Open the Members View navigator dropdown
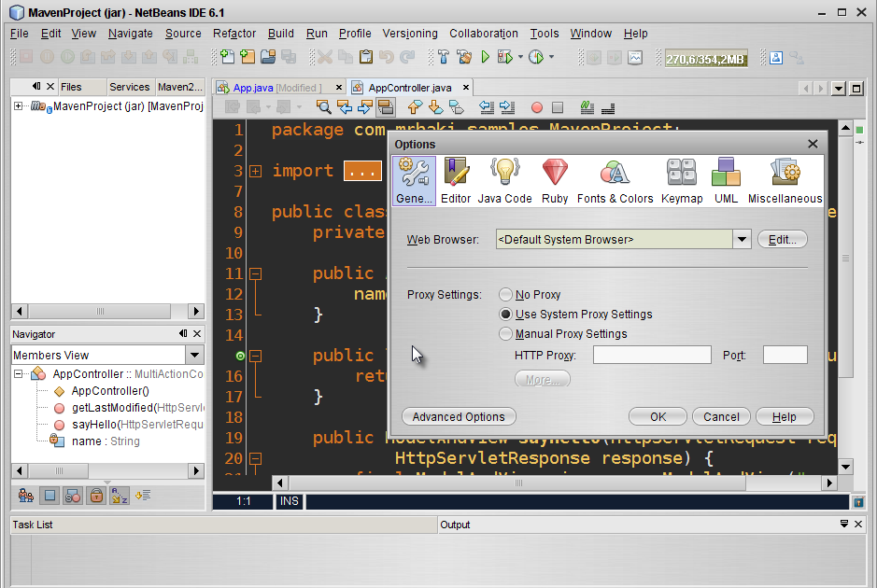Image resolution: width=877 pixels, height=588 pixels. pos(194,355)
